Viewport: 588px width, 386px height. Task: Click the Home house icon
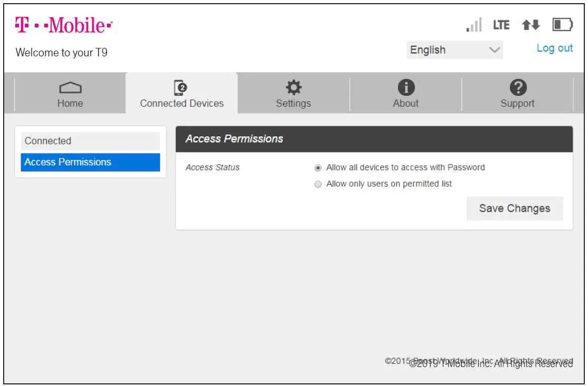70,87
